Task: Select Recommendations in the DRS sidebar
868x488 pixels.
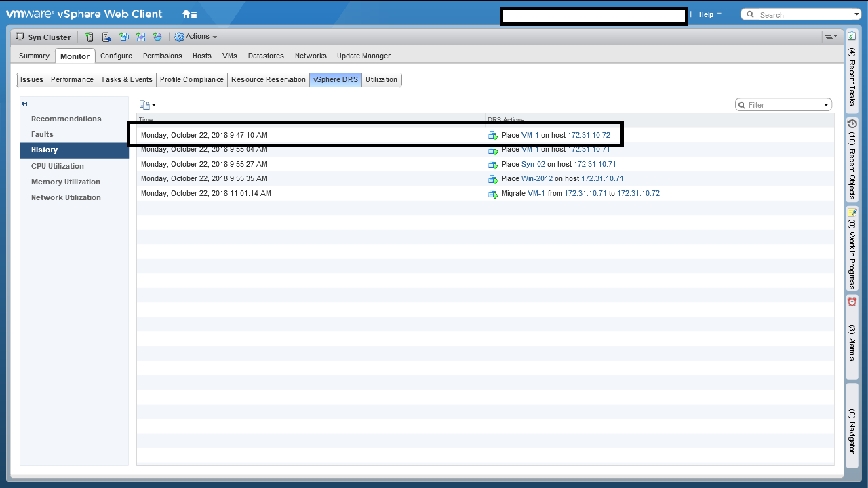Action: coord(66,119)
